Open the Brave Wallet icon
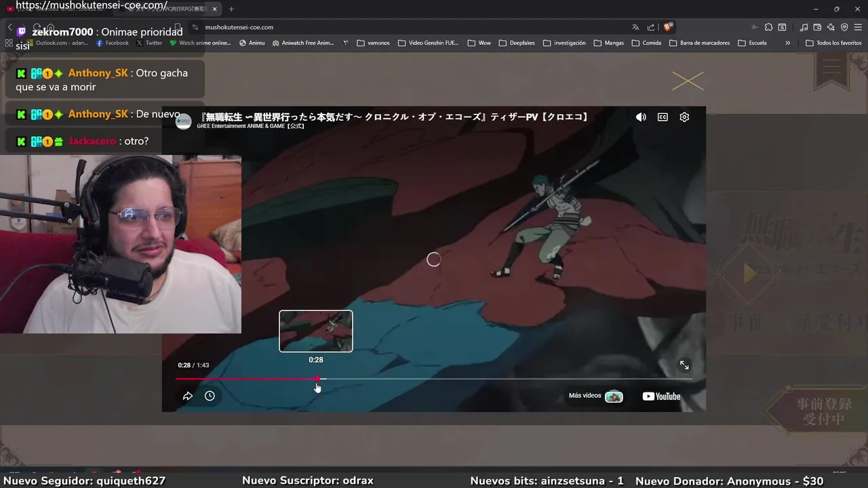This screenshot has width=868, height=488. (817, 27)
